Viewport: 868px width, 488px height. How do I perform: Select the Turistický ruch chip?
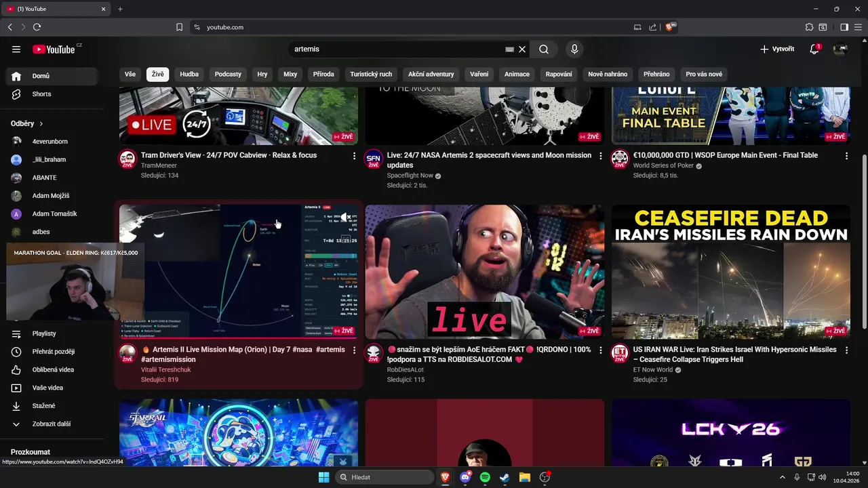pyautogui.click(x=371, y=74)
